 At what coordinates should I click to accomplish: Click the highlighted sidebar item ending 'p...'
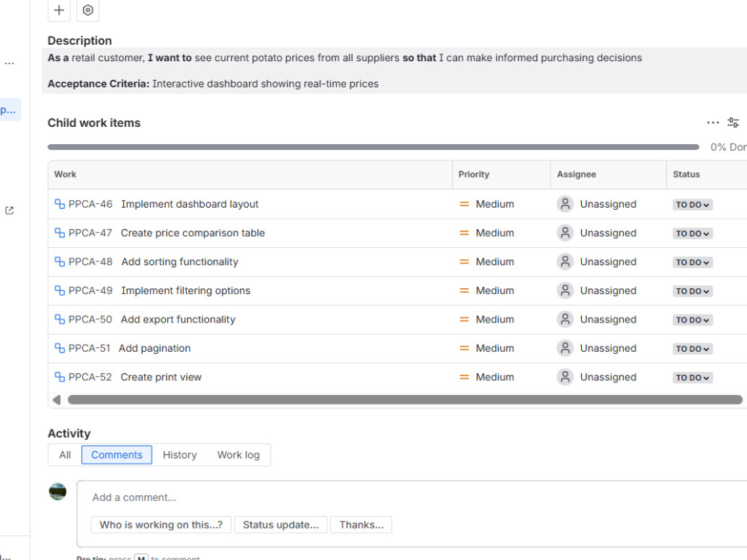[10, 110]
